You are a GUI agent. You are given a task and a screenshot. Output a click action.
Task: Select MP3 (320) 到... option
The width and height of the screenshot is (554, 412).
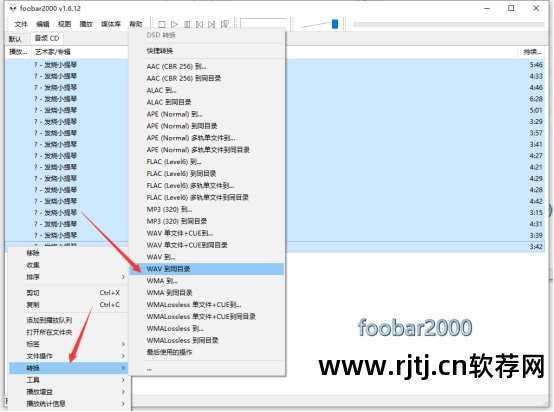pyautogui.click(x=207, y=210)
